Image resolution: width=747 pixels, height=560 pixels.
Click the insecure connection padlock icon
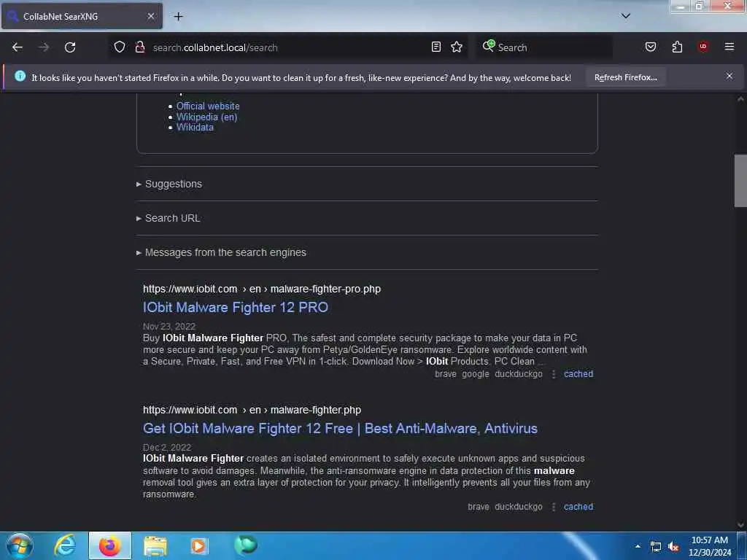pos(140,47)
